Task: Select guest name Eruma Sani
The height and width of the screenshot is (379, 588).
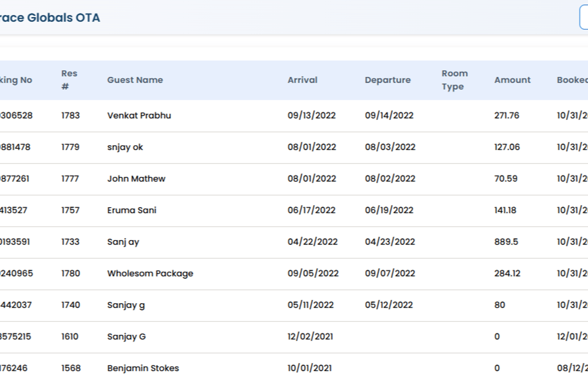Action: pyautogui.click(x=132, y=210)
